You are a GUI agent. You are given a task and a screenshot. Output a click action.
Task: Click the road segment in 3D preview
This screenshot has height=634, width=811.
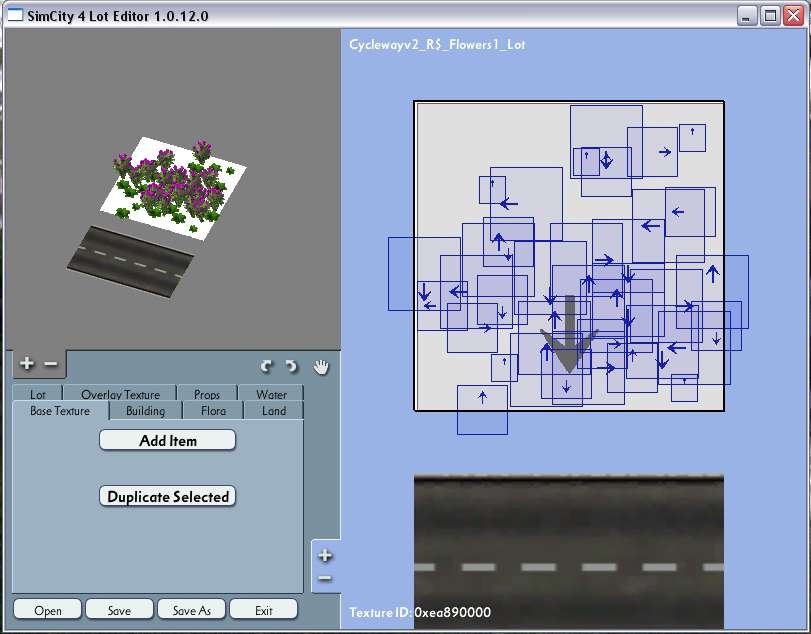tap(130, 262)
